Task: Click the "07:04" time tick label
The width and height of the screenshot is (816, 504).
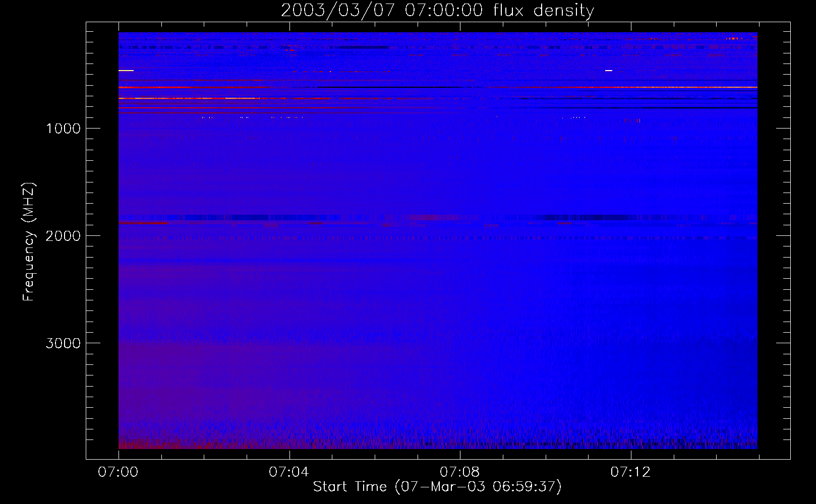Action: pyautogui.click(x=288, y=472)
